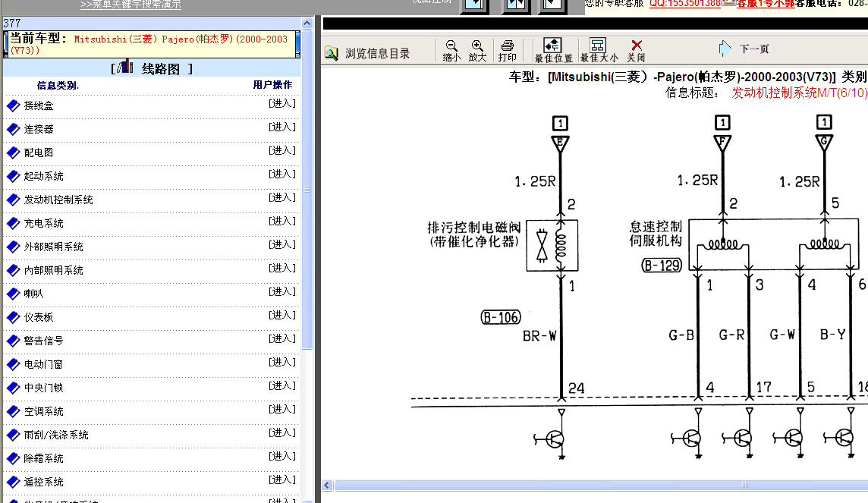Click the blue diamond icon beside 配电图
Viewport: 868px width, 503px height.
click(14, 152)
